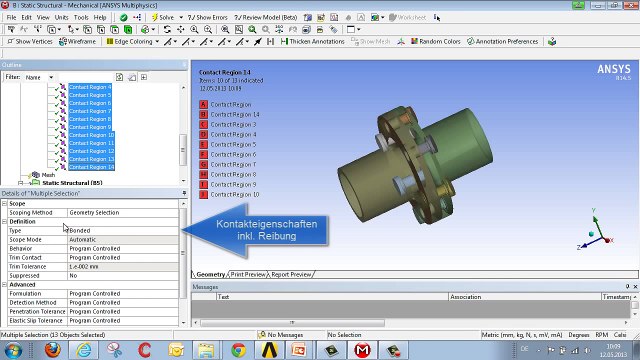
Task: Click the Type field showing Bonded
Action: [123, 231]
